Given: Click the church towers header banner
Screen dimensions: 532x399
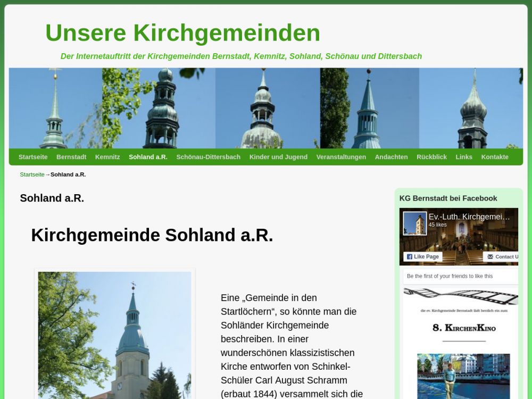Looking at the screenshot, I should click(266, 108).
